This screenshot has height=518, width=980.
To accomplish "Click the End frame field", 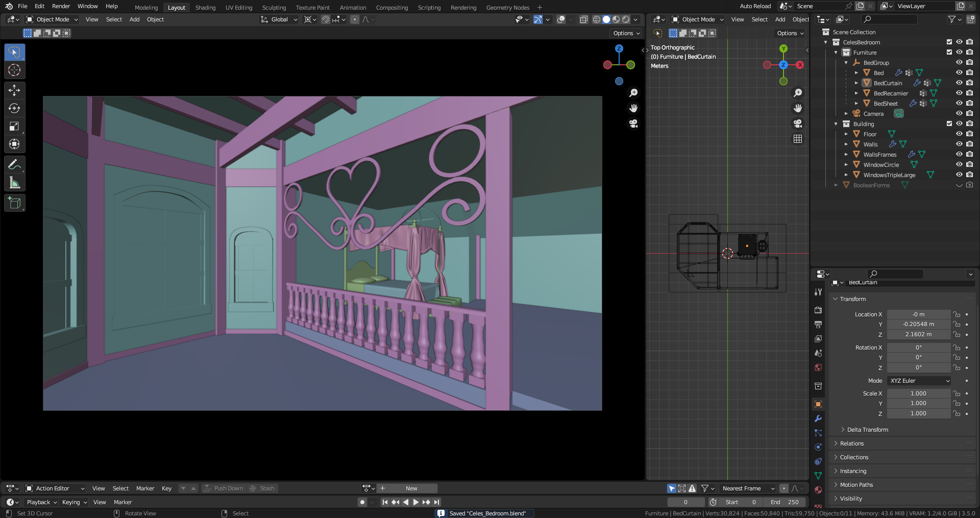I will click(785, 502).
